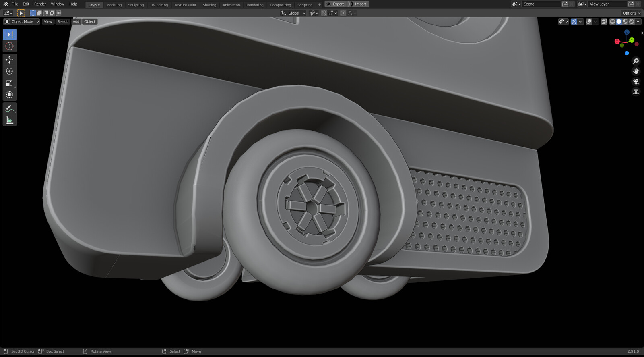Switch to solid viewport shading
This screenshot has width=644, height=357.
pyautogui.click(x=619, y=22)
